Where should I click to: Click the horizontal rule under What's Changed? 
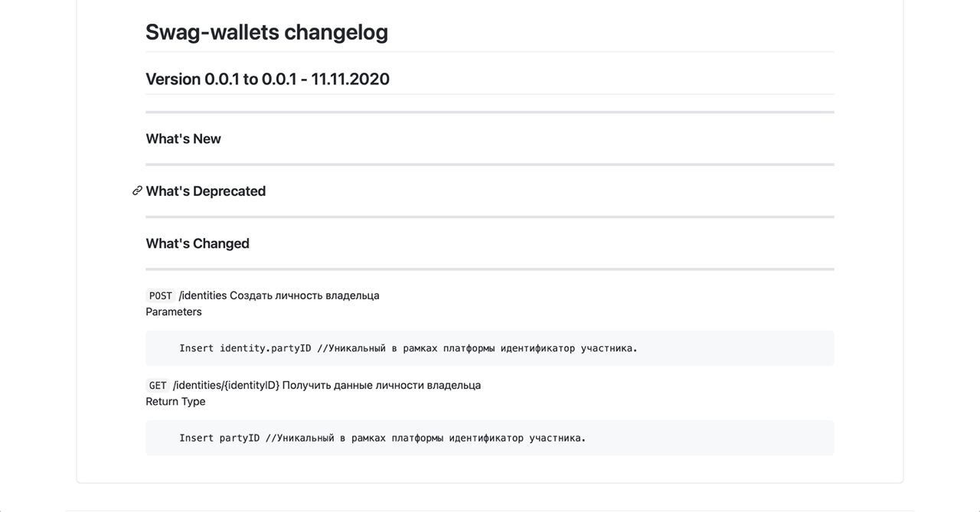[490, 269]
